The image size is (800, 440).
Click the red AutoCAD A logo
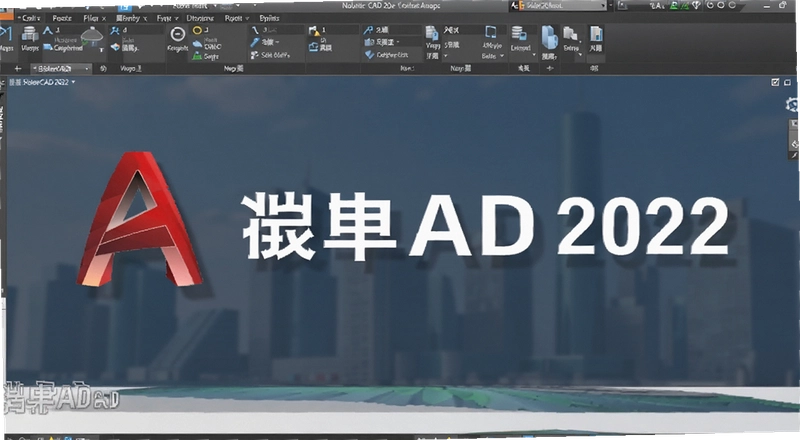tap(139, 219)
